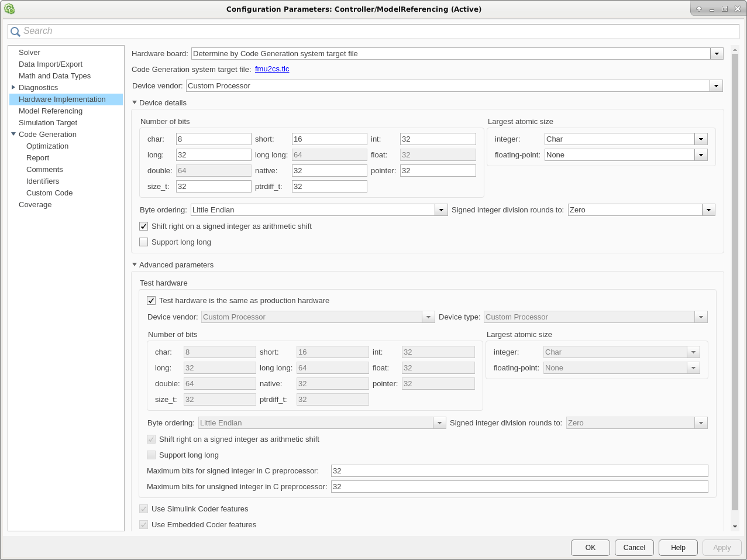Screen dimensions: 747x560
Task: Open the Hardware board dropdown arrow
Action: [x=717, y=54]
